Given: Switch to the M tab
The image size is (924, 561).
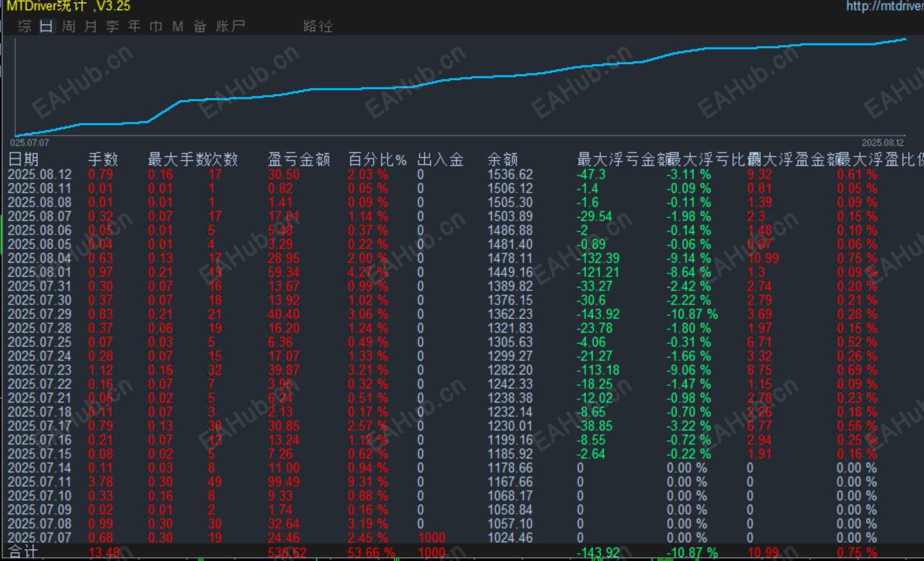Looking at the screenshot, I should [178, 27].
